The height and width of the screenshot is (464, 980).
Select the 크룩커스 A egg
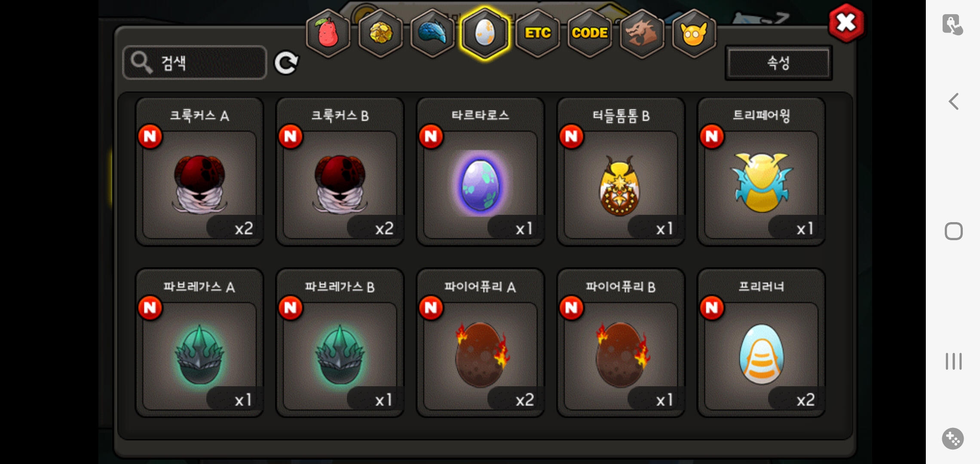[199, 172]
